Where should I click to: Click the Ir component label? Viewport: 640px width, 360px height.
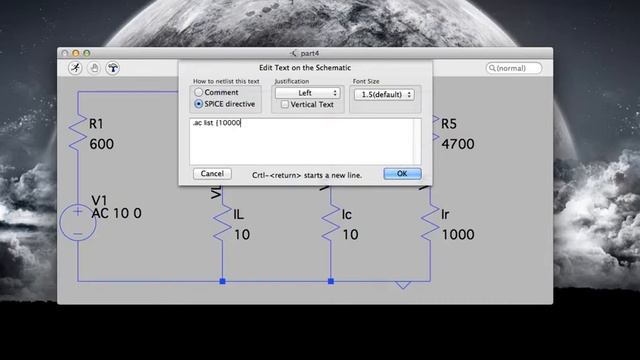click(x=445, y=215)
